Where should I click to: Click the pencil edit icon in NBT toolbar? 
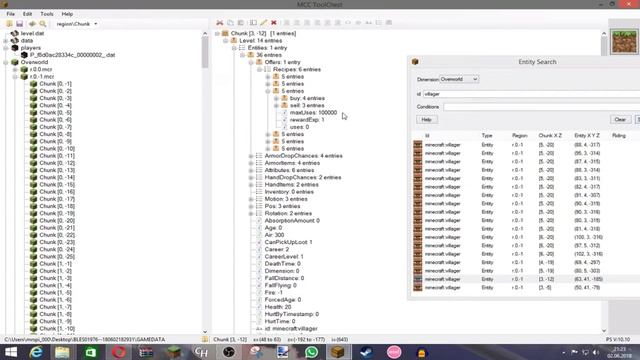[264, 22]
